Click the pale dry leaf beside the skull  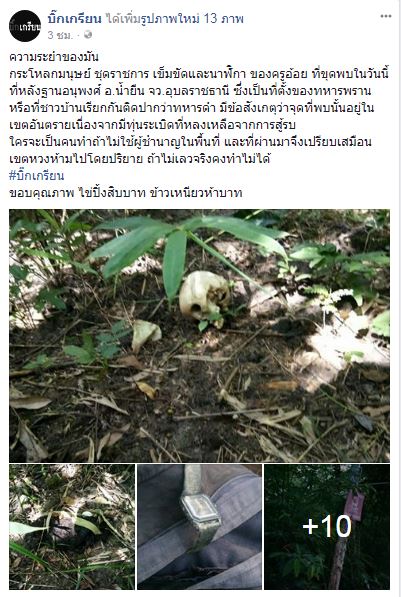[x=146, y=334]
